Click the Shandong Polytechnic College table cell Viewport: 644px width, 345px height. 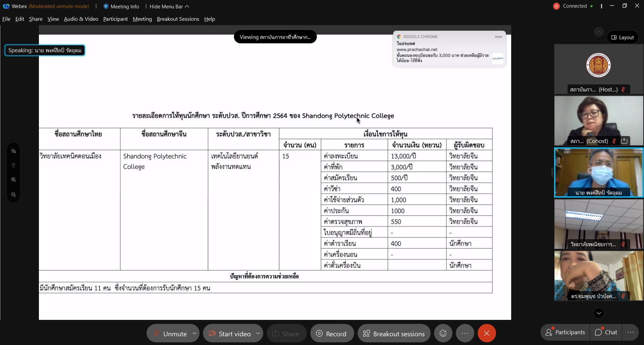point(164,210)
